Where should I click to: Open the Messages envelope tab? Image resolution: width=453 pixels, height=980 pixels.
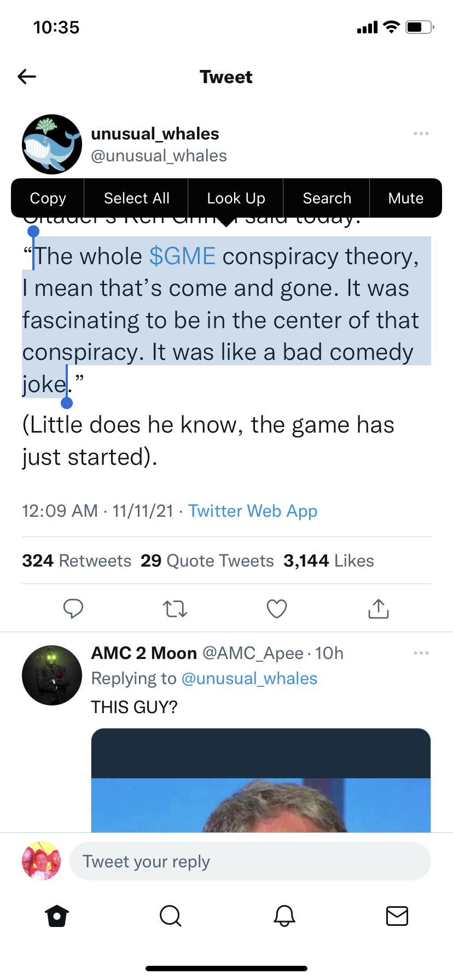pyautogui.click(x=397, y=915)
